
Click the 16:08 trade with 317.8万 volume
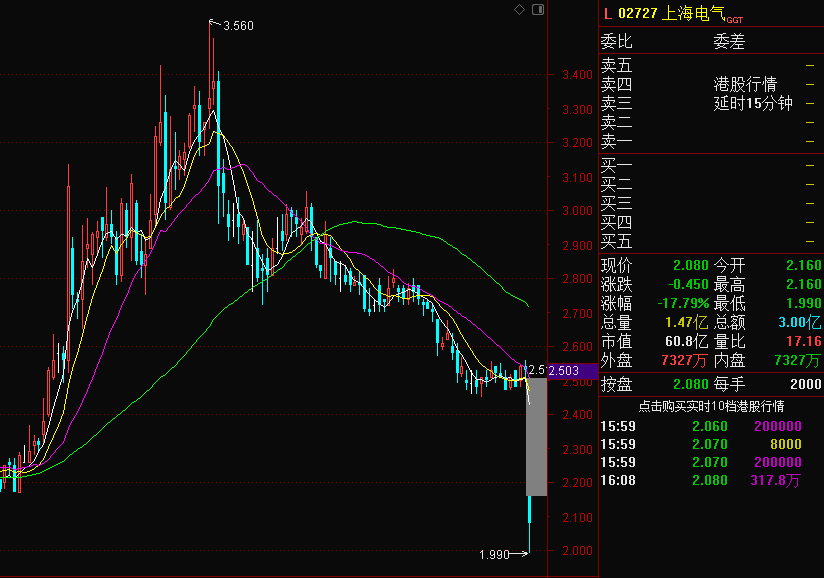[x=711, y=481]
